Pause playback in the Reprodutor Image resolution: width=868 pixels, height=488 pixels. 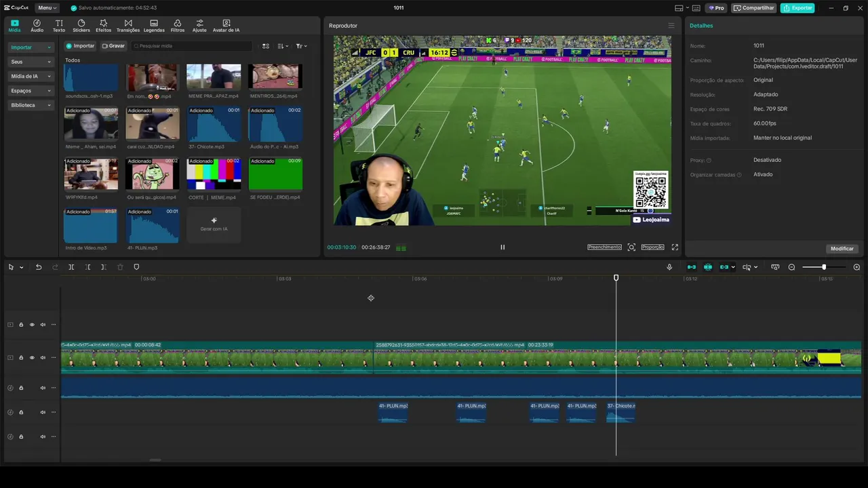pos(502,247)
